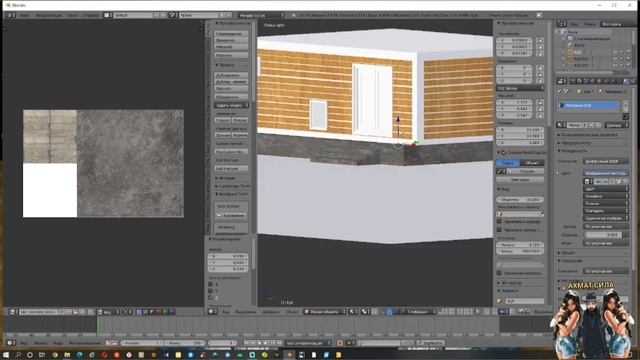Select Плоско shading button
This screenshot has width=640, height=360.
point(240,120)
